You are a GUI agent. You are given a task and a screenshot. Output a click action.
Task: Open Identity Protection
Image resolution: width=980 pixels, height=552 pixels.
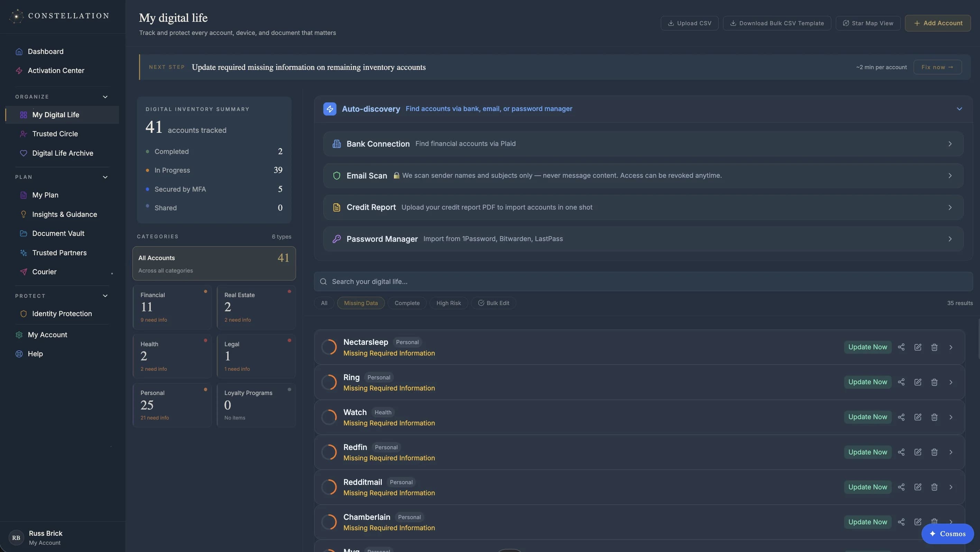pos(62,314)
